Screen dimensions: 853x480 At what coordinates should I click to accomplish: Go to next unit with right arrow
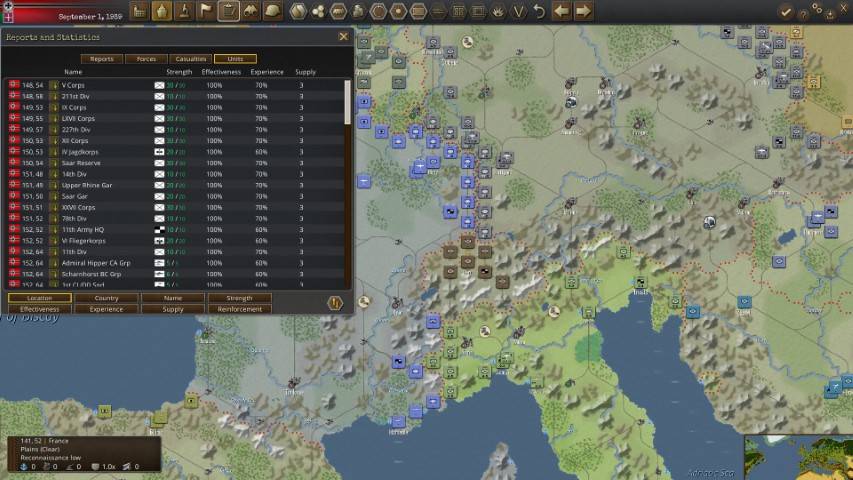click(583, 11)
